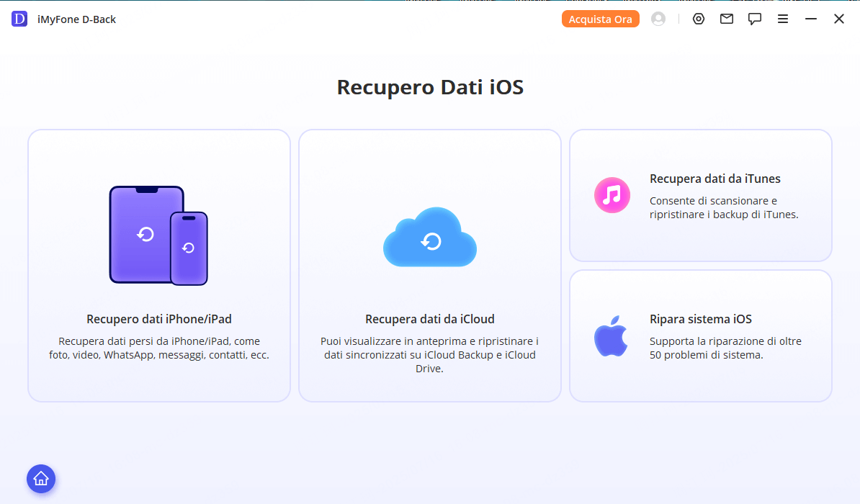This screenshot has height=504, width=860.
Task: Click the iCloud Backup e iCloud Drive description
Action: pyautogui.click(x=430, y=355)
